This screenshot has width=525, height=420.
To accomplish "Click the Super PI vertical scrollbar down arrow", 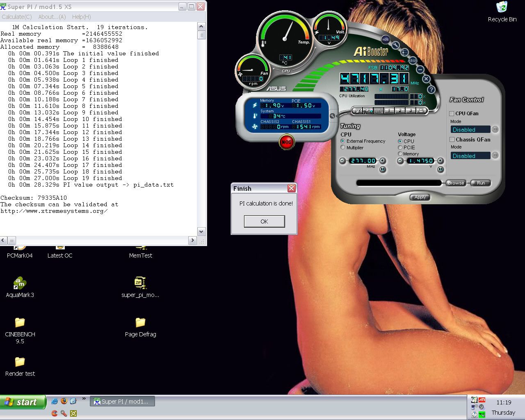I will click(x=201, y=231).
